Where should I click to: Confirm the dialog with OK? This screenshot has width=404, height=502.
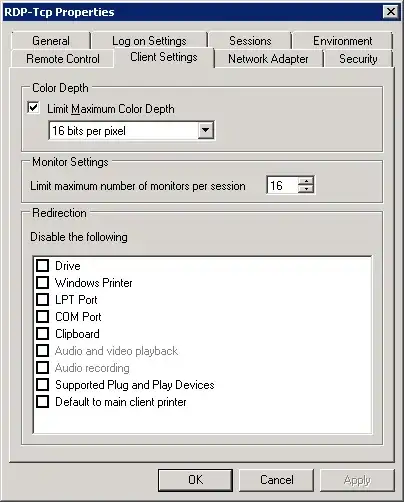tap(195, 480)
